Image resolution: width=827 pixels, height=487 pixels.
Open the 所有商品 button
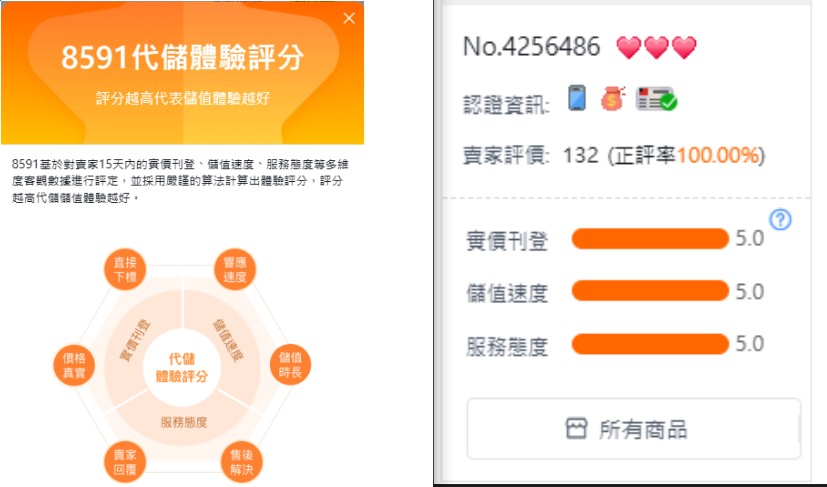[634, 429]
